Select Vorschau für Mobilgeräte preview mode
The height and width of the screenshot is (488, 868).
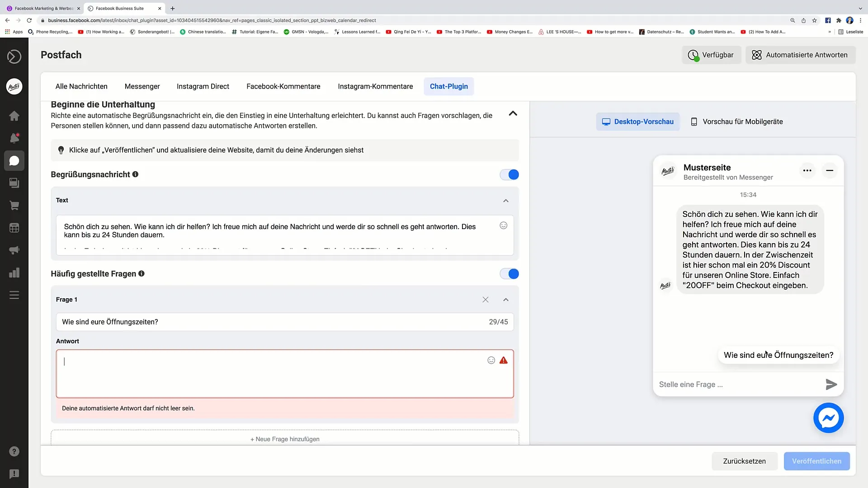(737, 122)
